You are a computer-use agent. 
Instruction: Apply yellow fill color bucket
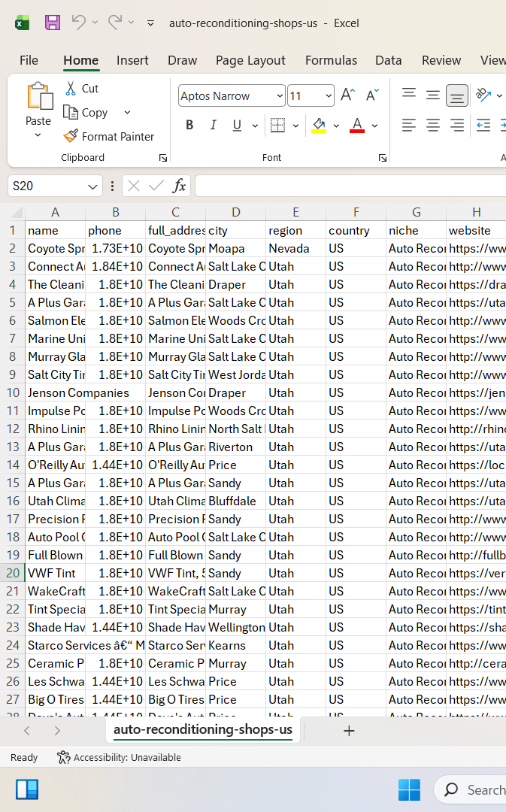319,125
